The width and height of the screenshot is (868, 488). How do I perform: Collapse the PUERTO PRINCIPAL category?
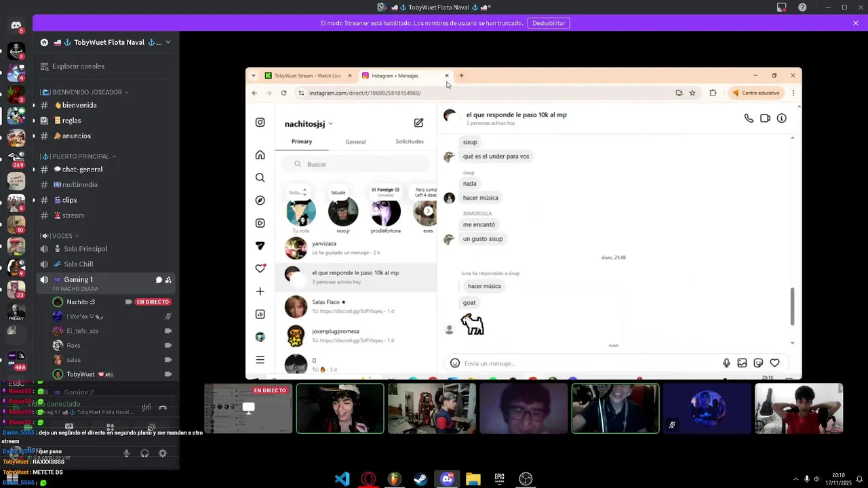77,157
